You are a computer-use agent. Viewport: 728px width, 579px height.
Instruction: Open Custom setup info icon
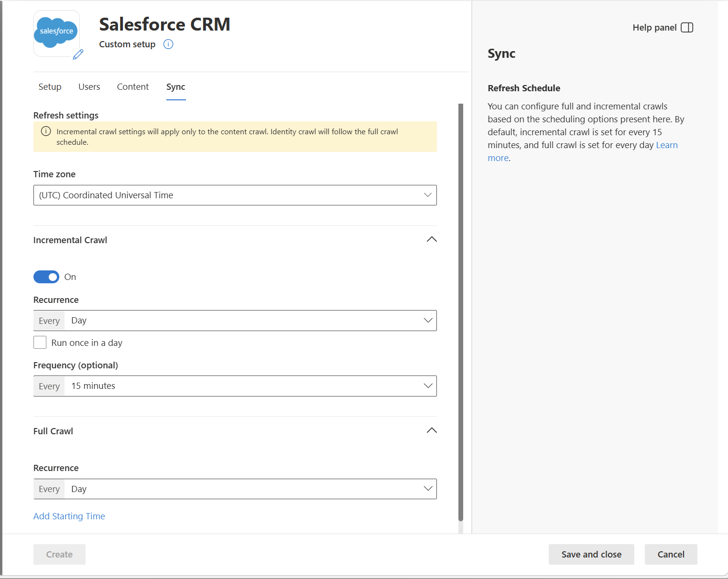point(168,44)
